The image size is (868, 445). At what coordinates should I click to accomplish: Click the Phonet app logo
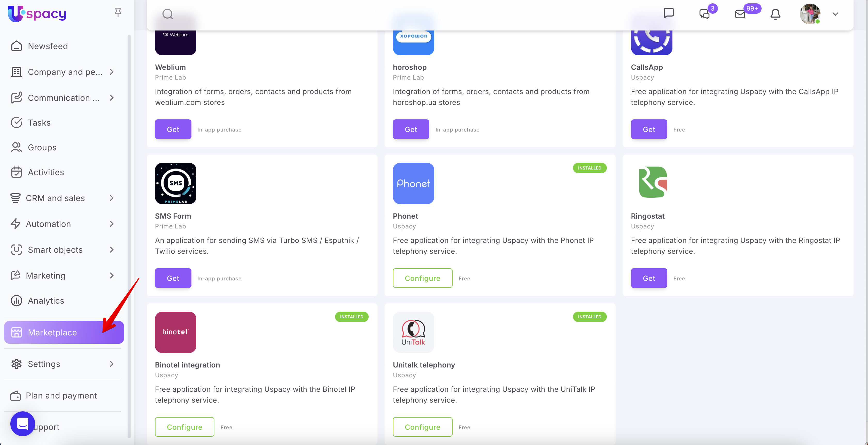(413, 183)
